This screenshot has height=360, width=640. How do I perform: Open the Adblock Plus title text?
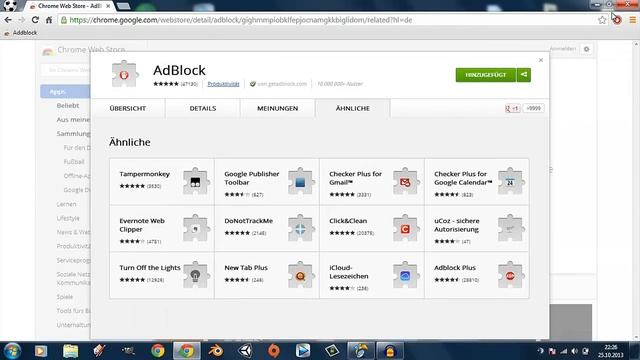click(455, 268)
